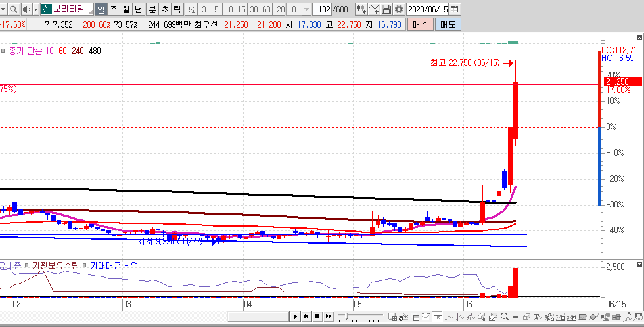This screenshot has height=327, width=644.
Task: Choose the 10 interval button
Action: coord(229,9)
